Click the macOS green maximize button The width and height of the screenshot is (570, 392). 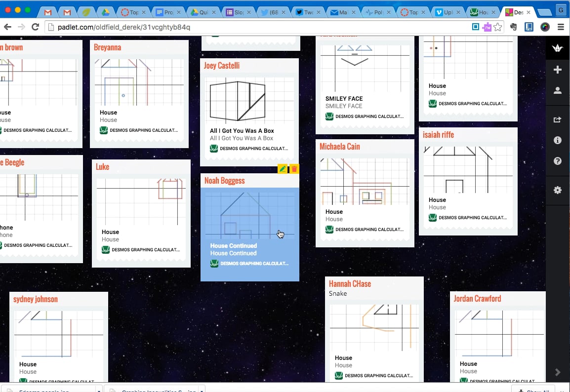click(28, 10)
